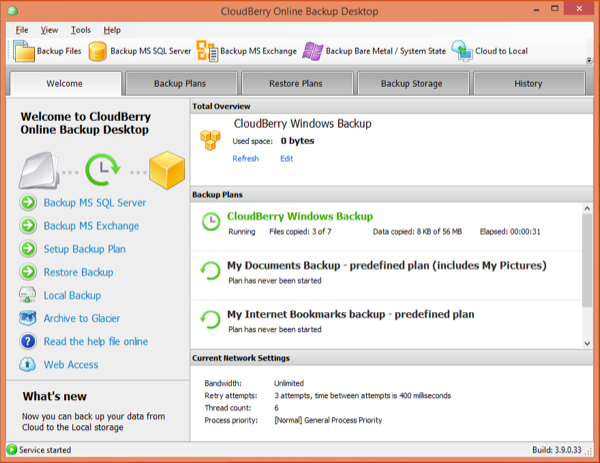Click the Backup MS SQL Server database icon
This screenshot has height=463, width=600.
point(97,51)
